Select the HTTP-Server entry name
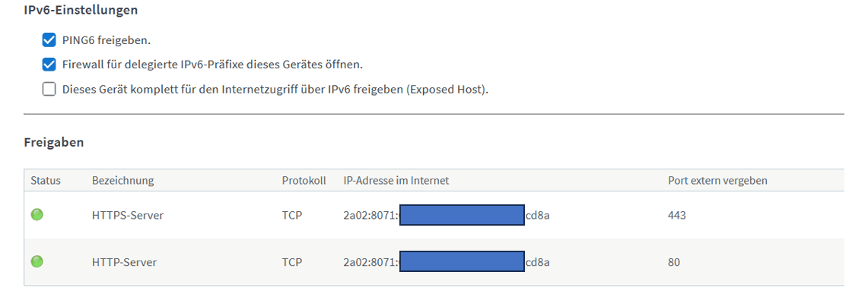Screen dimensions: 868x294 click(x=124, y=263)
